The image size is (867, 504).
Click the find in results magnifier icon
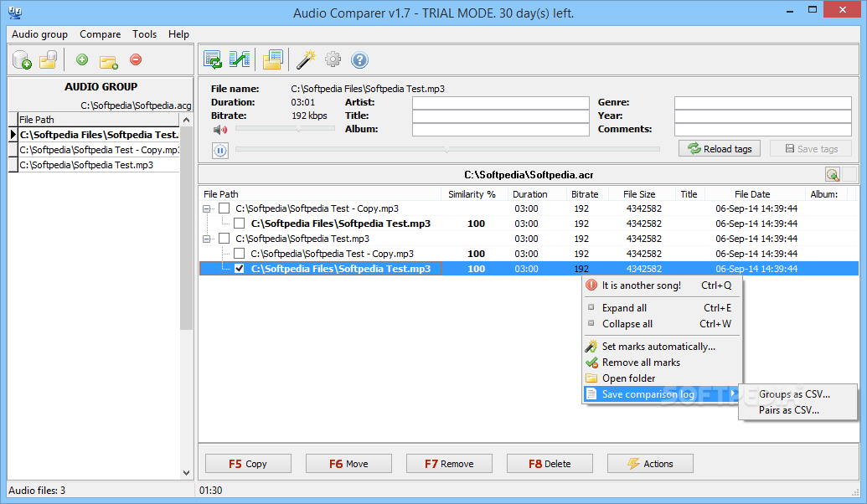(833, 175)
